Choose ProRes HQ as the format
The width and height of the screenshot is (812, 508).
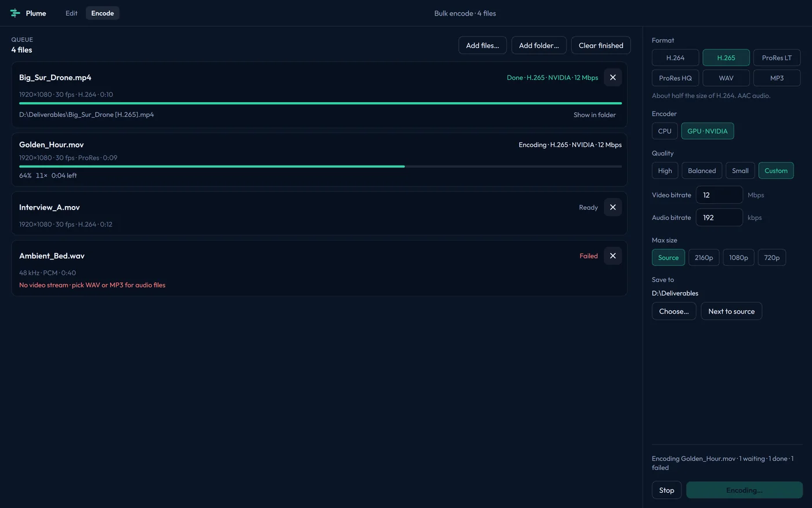[675, 78]
